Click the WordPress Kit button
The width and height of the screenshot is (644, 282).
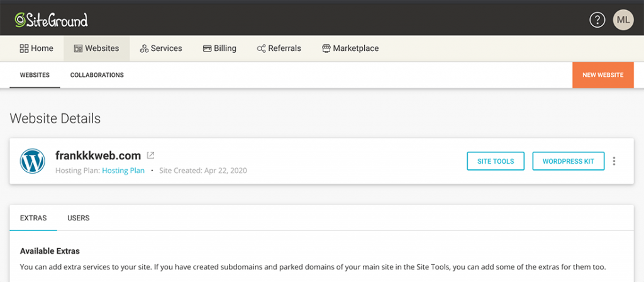point(568,161)
